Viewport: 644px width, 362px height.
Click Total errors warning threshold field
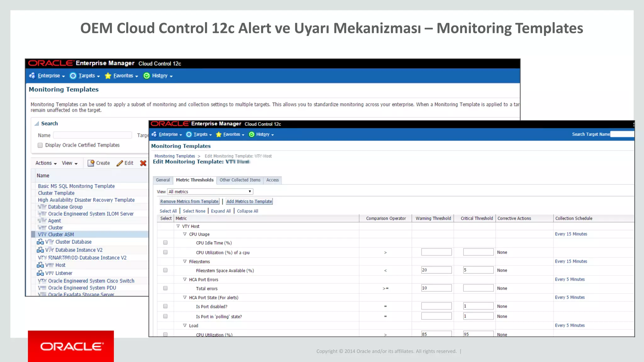(x=436, y=288)
